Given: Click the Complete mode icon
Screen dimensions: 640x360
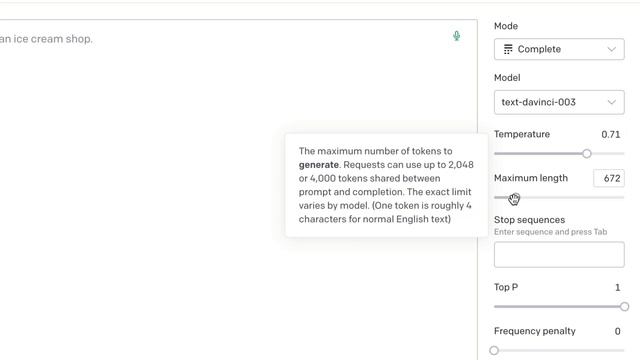Looking at the screenshot, I should 508,49.
